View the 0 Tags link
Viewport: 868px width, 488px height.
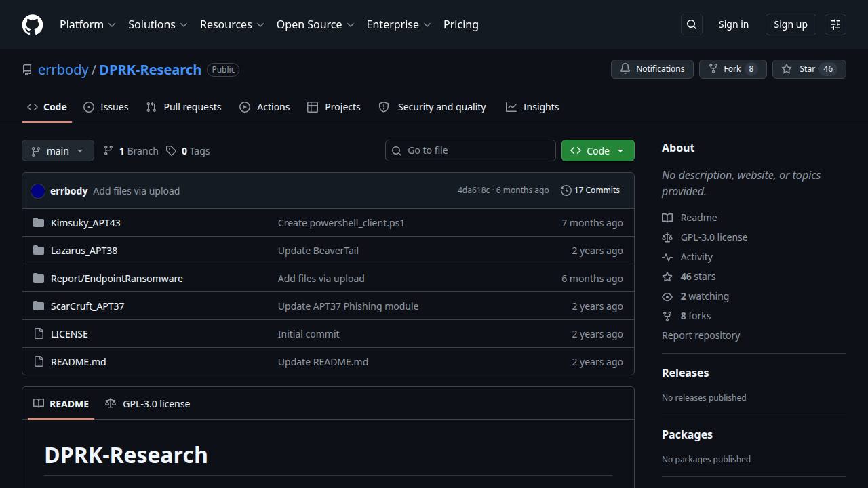[188, 150]
